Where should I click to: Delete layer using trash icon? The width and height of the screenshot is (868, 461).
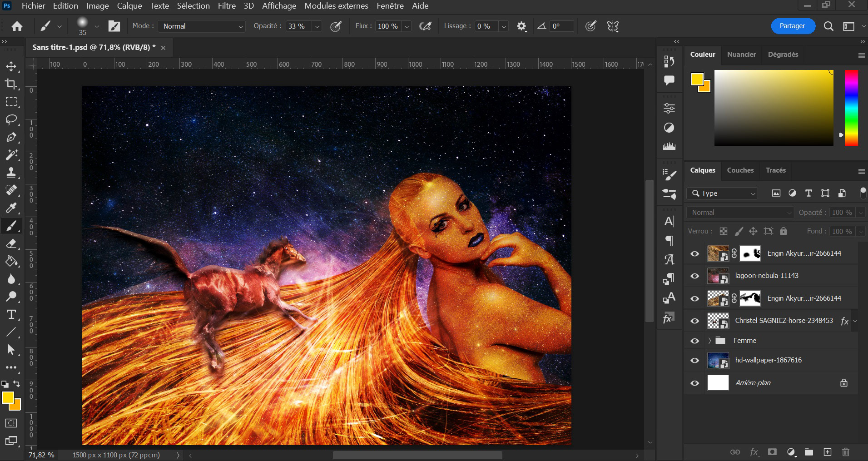(846, 452)
